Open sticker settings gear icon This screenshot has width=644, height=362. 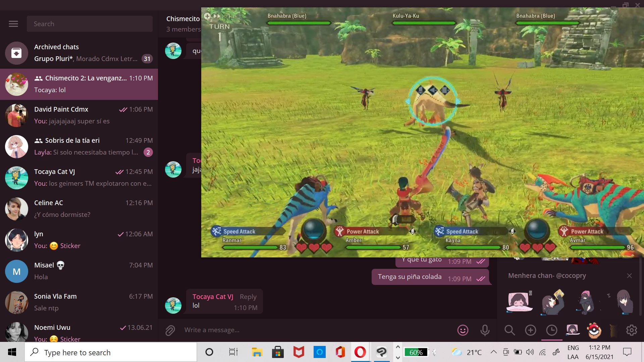click(631, 330)
